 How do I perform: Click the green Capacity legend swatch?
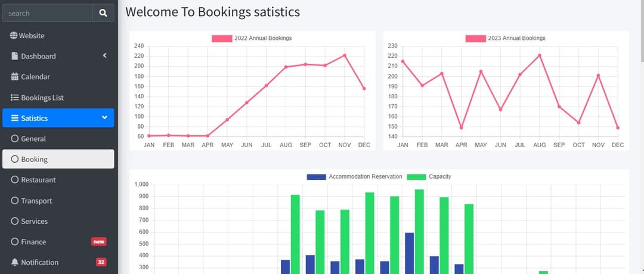coord(416,177)
